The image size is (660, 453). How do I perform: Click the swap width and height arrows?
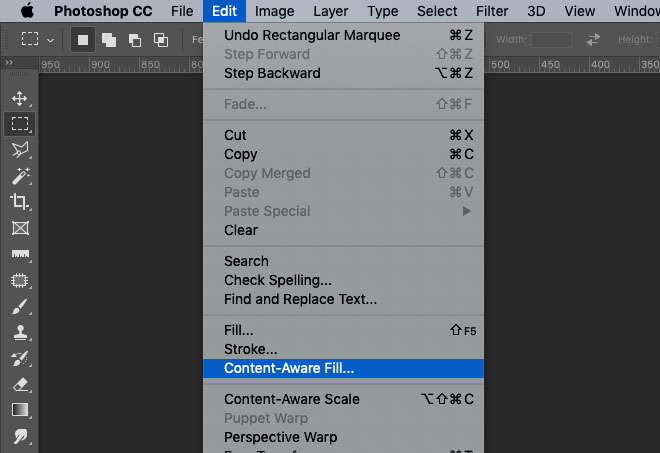tap(594, 40)
